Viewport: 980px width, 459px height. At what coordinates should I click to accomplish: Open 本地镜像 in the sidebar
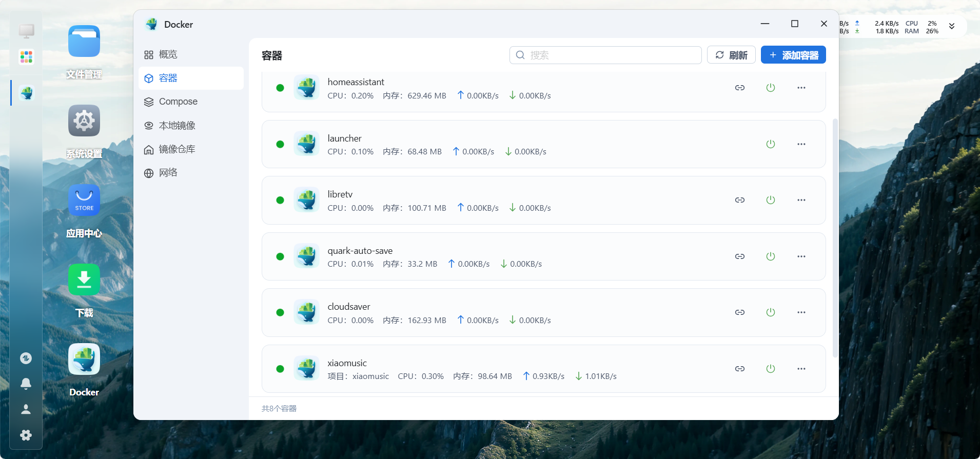point(191,126)
